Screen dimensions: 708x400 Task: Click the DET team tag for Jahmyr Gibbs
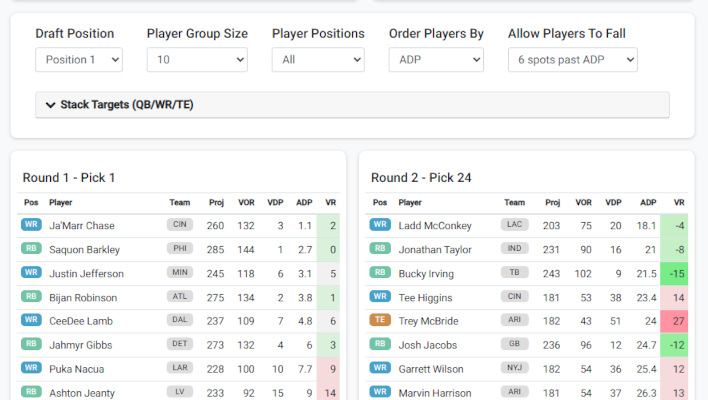click(x=180, y=345)
